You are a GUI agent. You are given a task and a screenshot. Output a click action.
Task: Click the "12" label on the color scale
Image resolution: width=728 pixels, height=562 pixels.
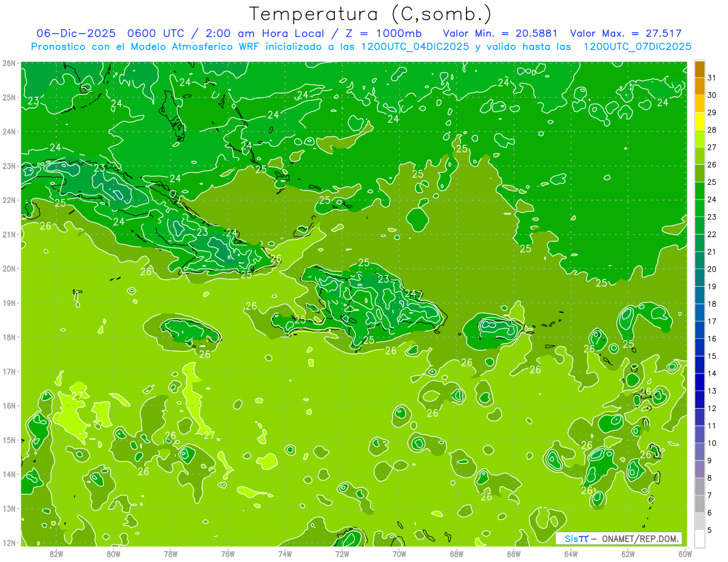click(712, 408)
